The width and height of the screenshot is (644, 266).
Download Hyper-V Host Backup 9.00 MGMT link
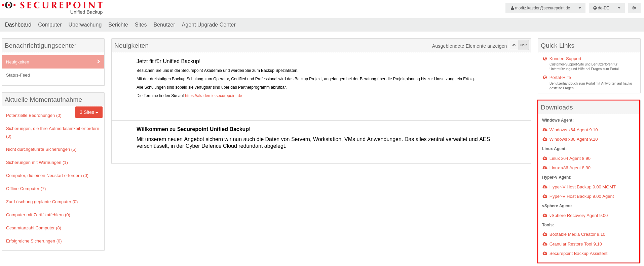[582, 187]
